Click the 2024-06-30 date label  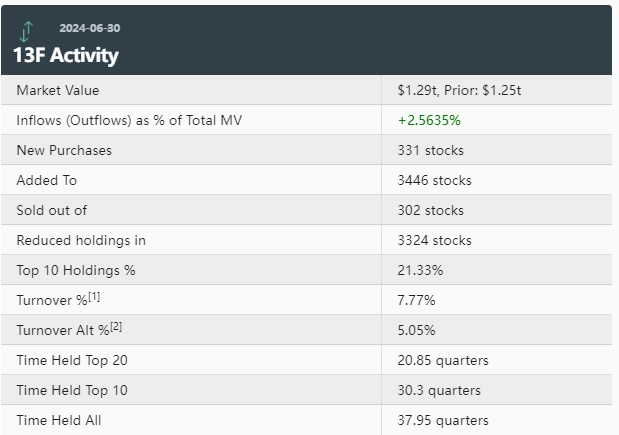click(90, 28)
